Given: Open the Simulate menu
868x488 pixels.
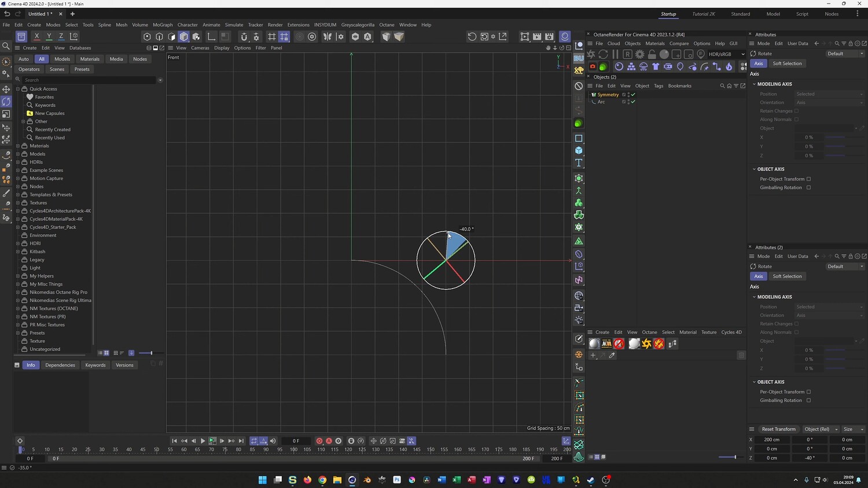Looking at the screenshot, I should click(234, 25).
